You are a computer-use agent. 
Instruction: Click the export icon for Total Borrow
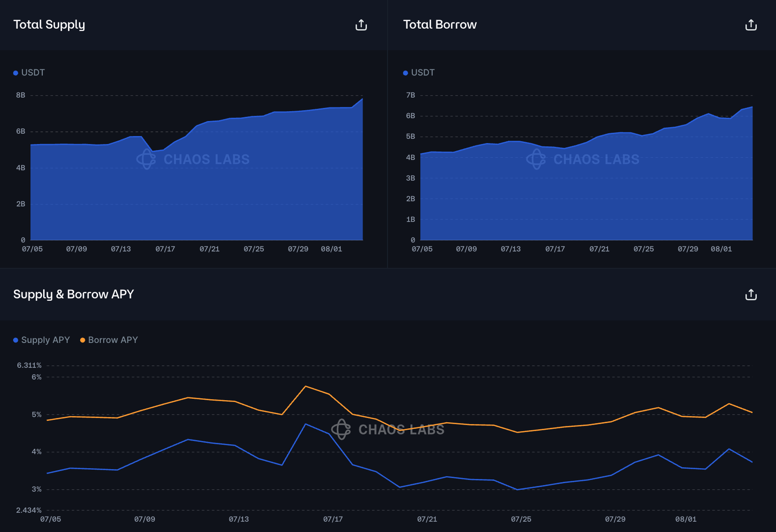coord(751,25)
